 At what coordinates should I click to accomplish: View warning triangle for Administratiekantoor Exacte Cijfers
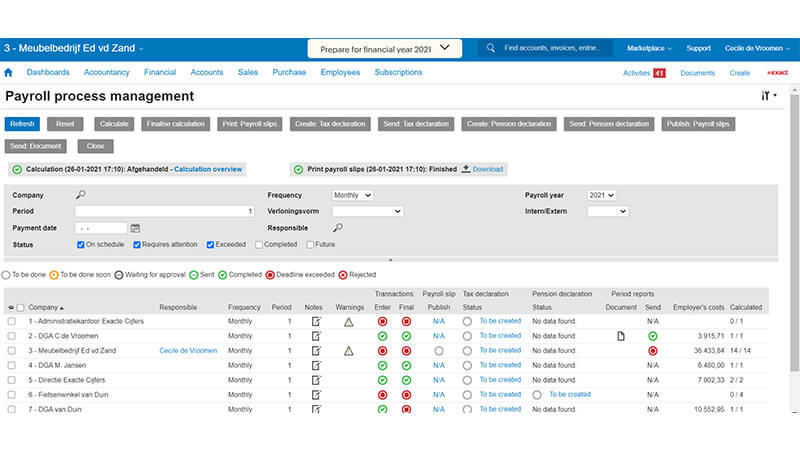[x=348, y=322]
